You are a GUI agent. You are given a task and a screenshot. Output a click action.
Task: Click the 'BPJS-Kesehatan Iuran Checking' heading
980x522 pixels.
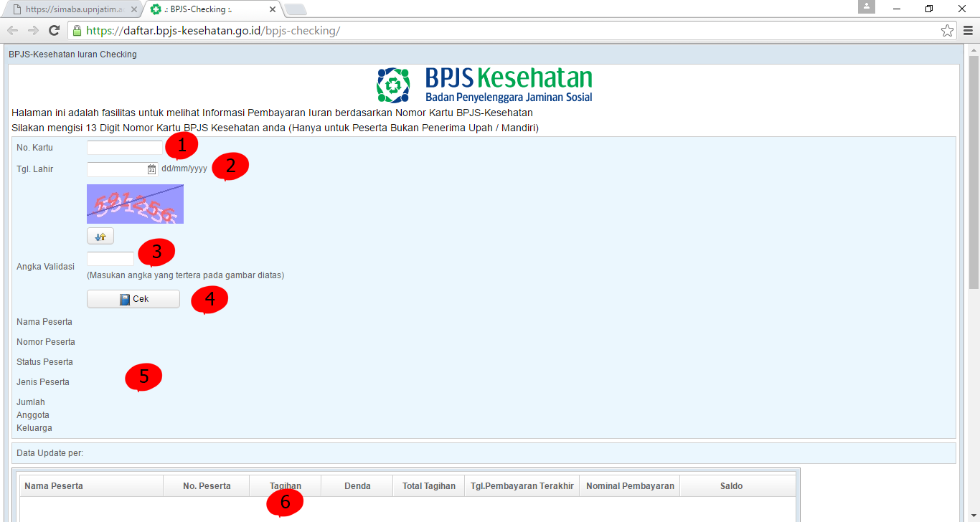pos(72,54)
